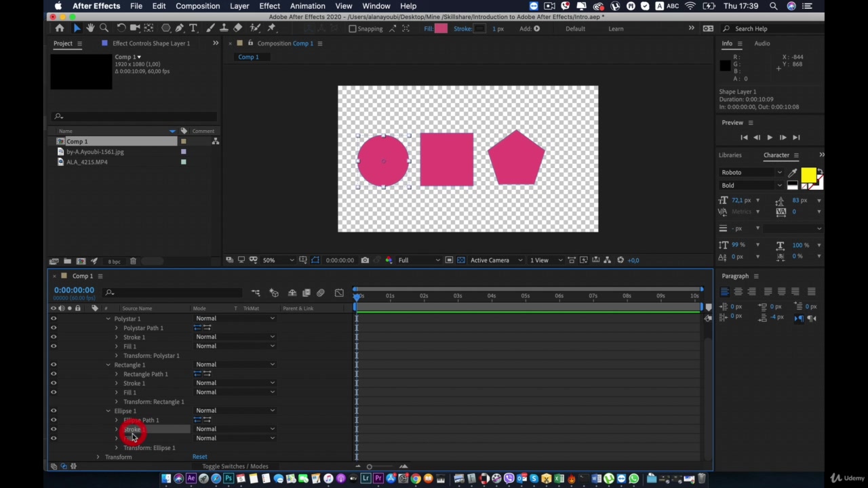
Task: Play the preview
Action: 770,138
